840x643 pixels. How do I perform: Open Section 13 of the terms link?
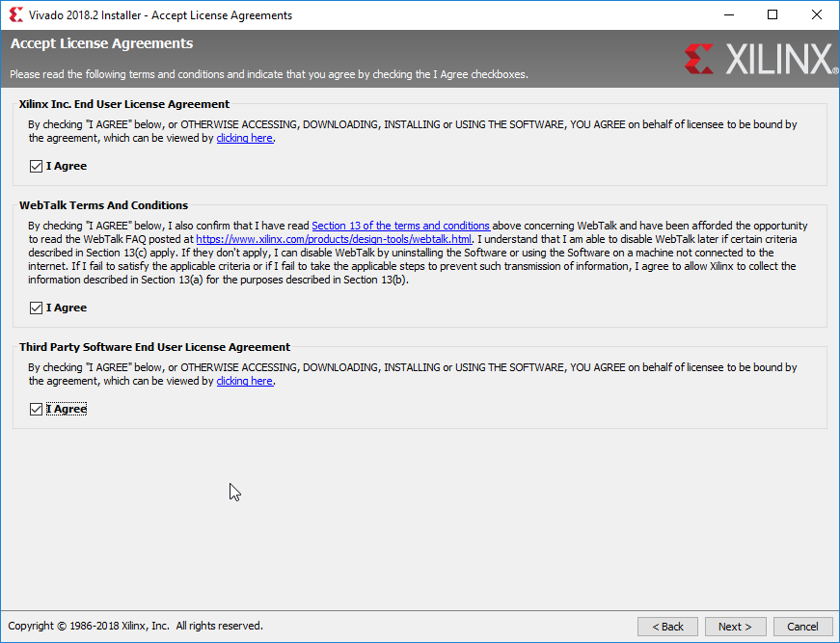401,226
